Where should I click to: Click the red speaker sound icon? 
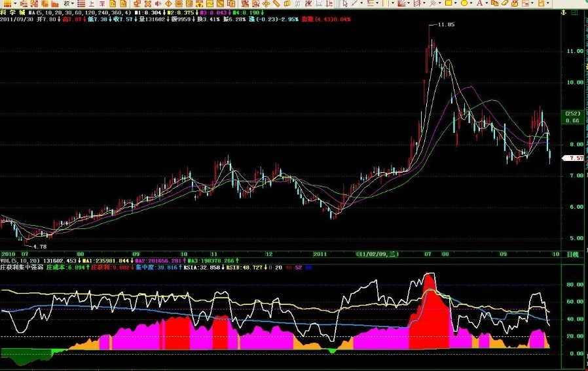point(158,4)
